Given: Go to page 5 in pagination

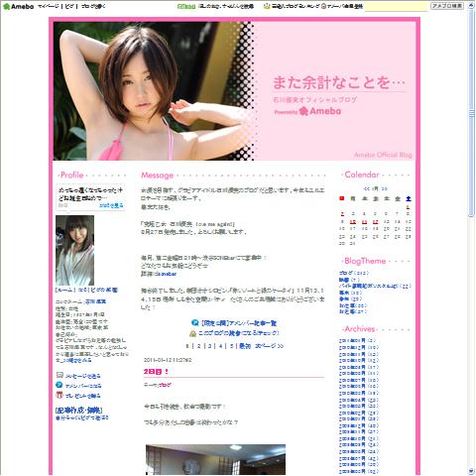Looking at the screenshot, I should tap(232, 346).
